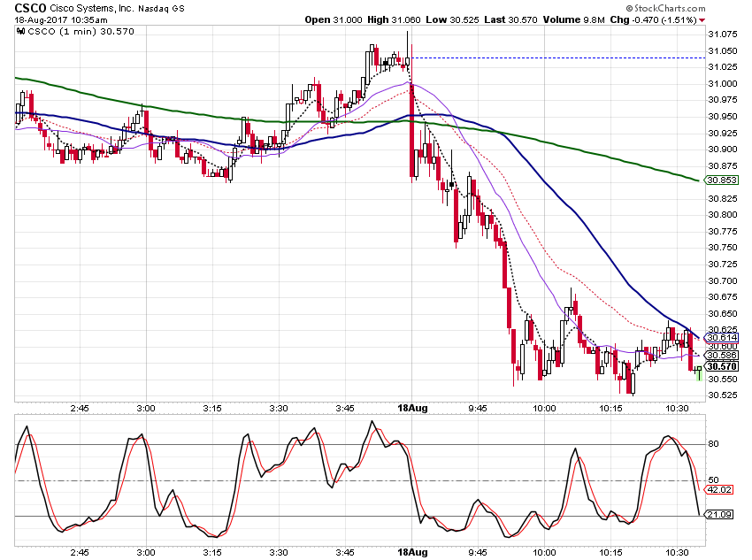Click the price chart's 18Aug date label
The height and width of the screenshot is (560, 752).
point(412,408)
